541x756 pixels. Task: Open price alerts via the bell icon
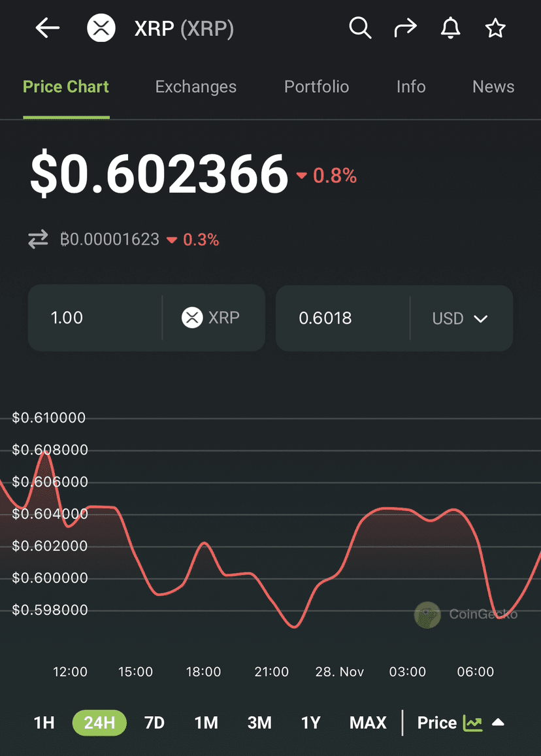pos(450,27)
